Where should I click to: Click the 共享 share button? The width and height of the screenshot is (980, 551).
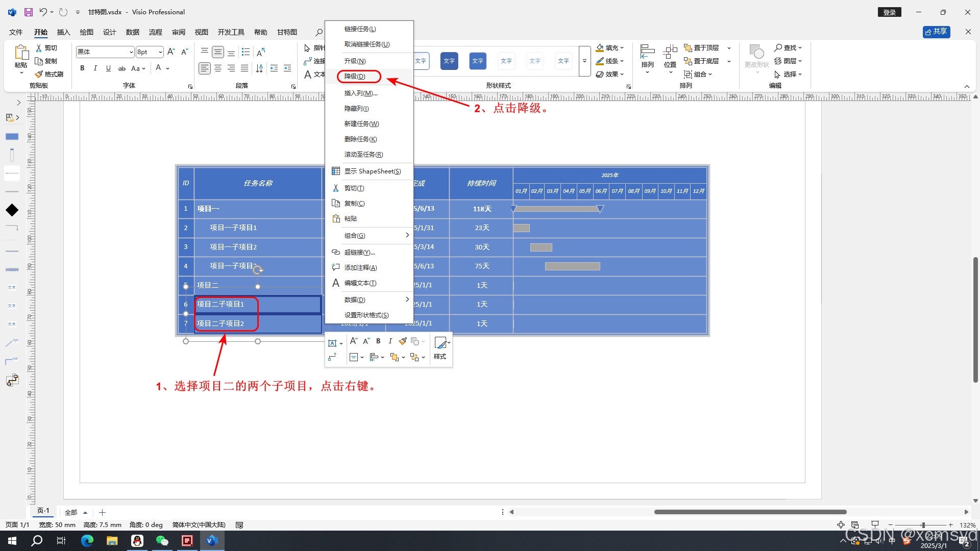936,32
